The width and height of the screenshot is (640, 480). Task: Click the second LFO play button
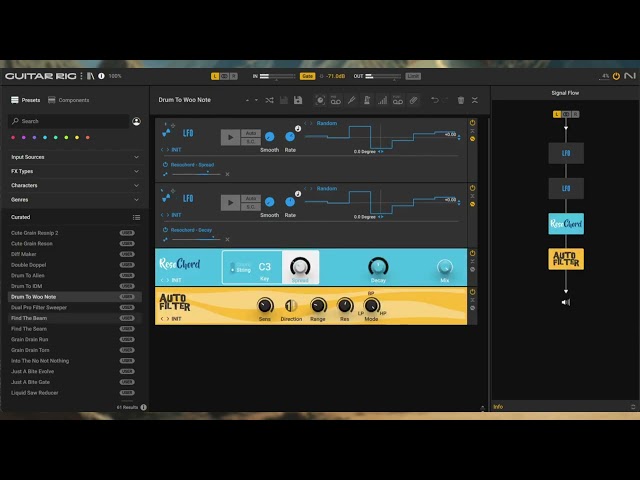click(230, 202)
